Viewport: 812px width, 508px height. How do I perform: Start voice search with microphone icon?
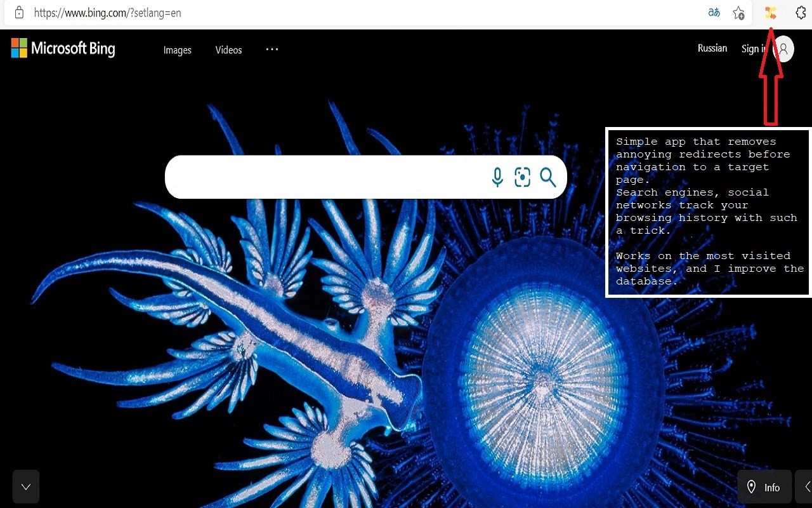[497, 177]
